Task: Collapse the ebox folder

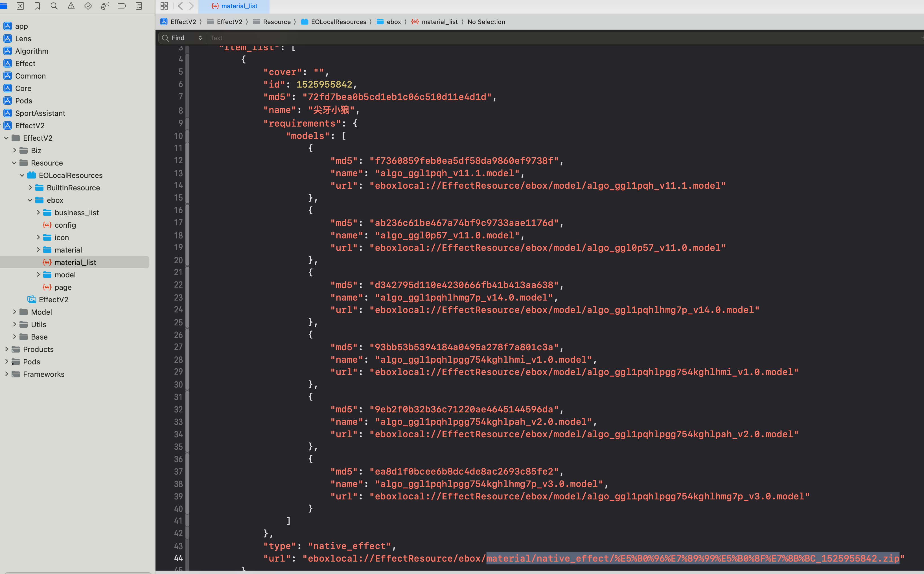Action: tap(30, 200)
